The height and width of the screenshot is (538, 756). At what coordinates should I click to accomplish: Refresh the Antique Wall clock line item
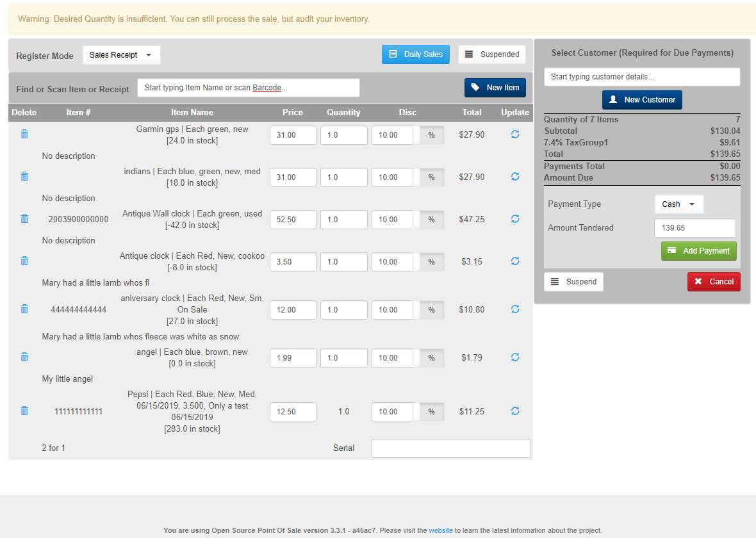click(515, 218)
